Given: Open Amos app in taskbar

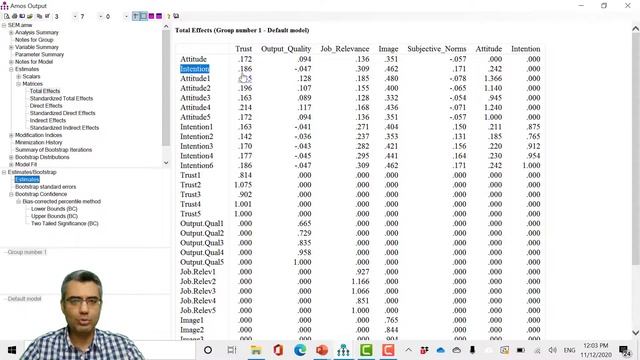Looking at the screenshot, I should (x=343, y=350).
